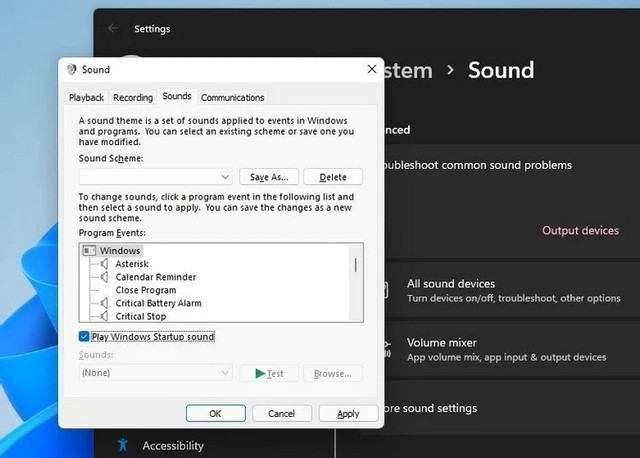Click the speaker icon beside Asterisk
640x458 pixels.
104,264
